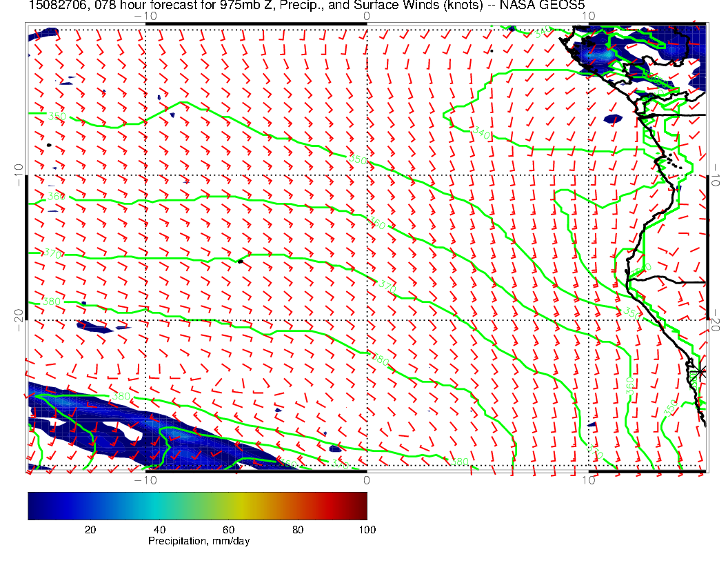Click the "-20" latitude label on the left axis
Viewport: 728px width, 563px height.
coord(18,320)
